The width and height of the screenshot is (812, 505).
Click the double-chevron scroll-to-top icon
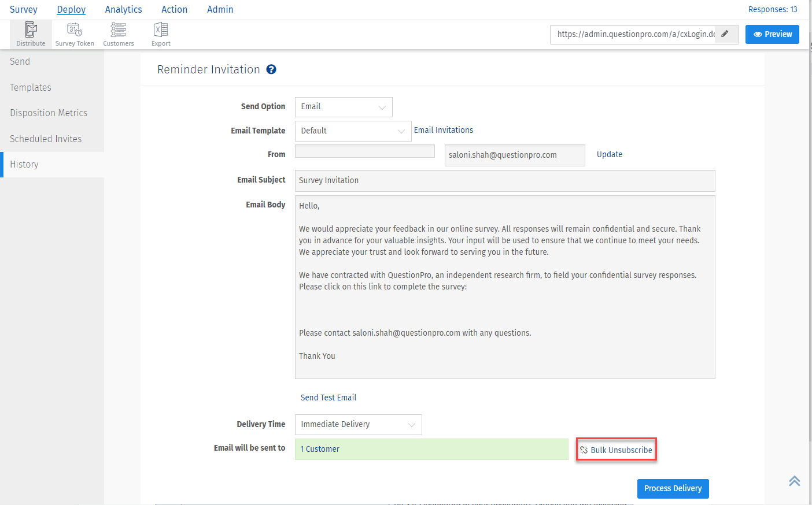pyautogui.click(x=794, y=481)
